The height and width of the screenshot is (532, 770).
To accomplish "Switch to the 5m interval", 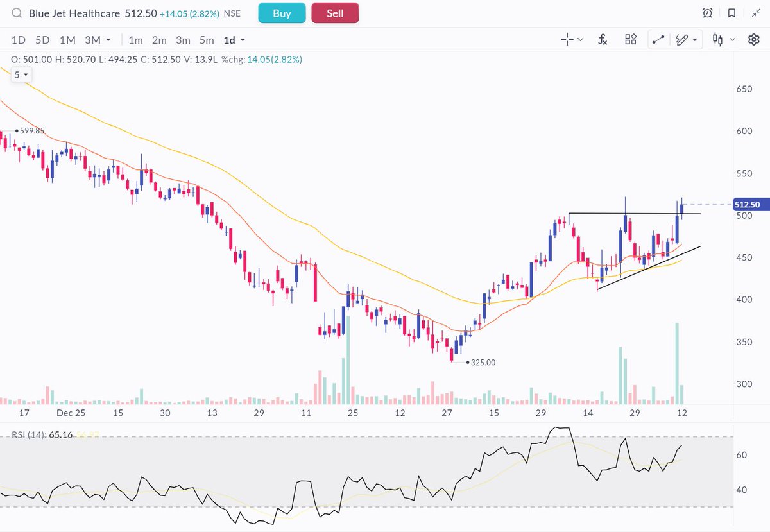I will pyautogui.click(x=207, y=40).
